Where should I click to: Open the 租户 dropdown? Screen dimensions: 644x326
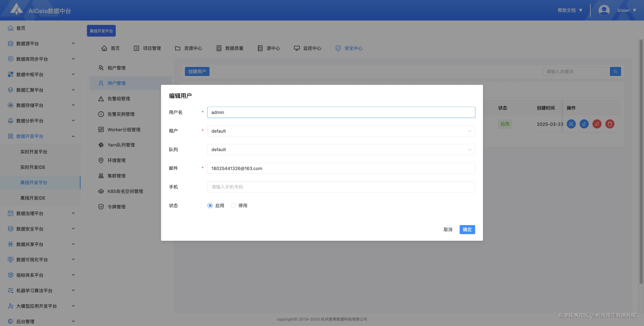point(341,131)
